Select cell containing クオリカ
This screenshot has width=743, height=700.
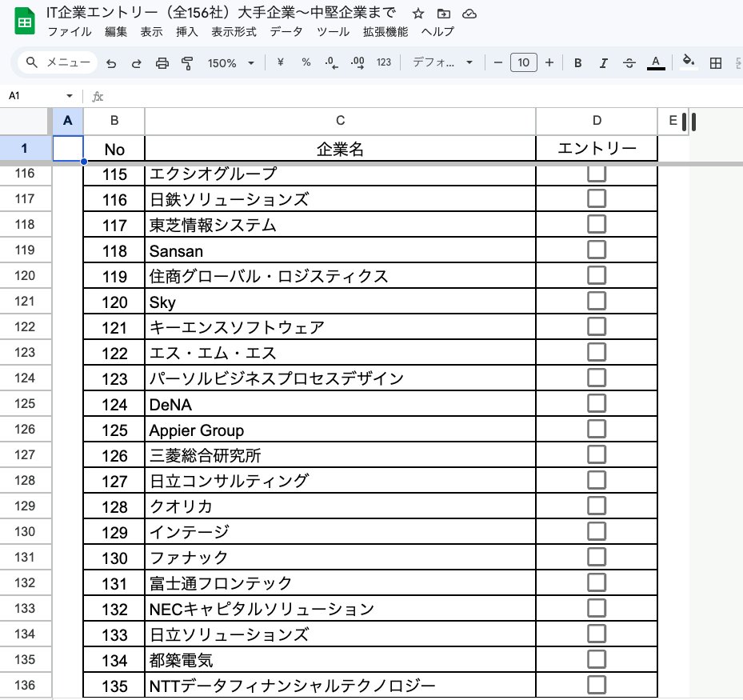(x=340, y=506)
